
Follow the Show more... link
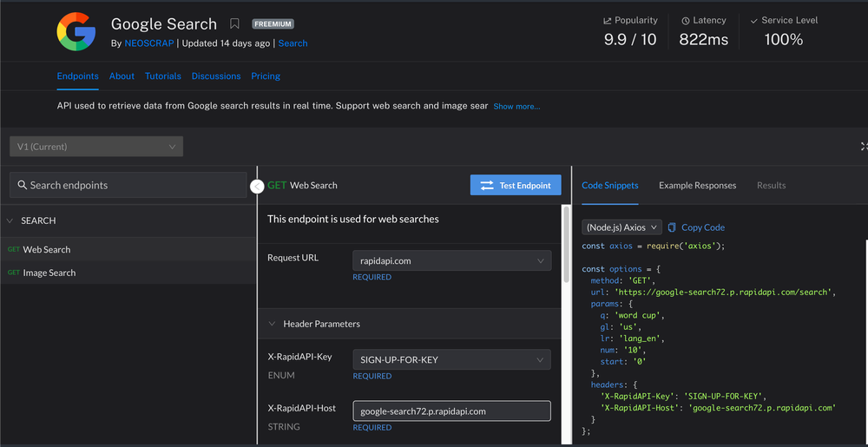point(516,107)
